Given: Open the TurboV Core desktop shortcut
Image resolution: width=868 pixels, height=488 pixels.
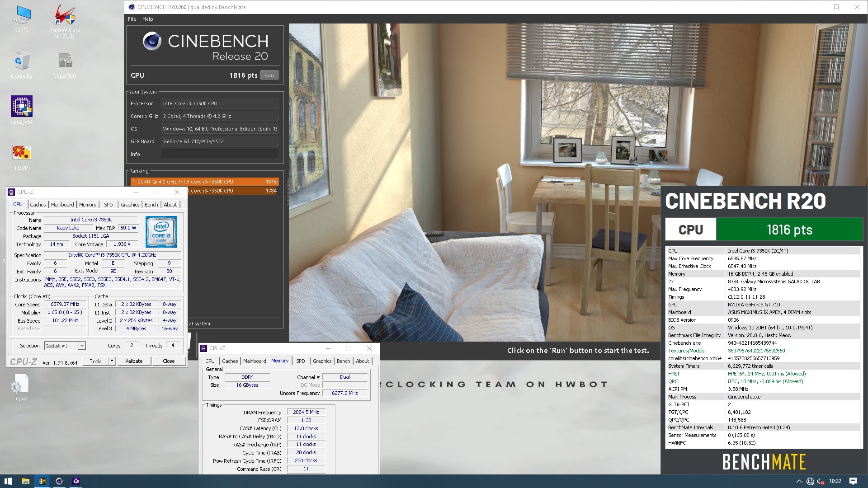Looking at the screenshot, I should [65, 21].
